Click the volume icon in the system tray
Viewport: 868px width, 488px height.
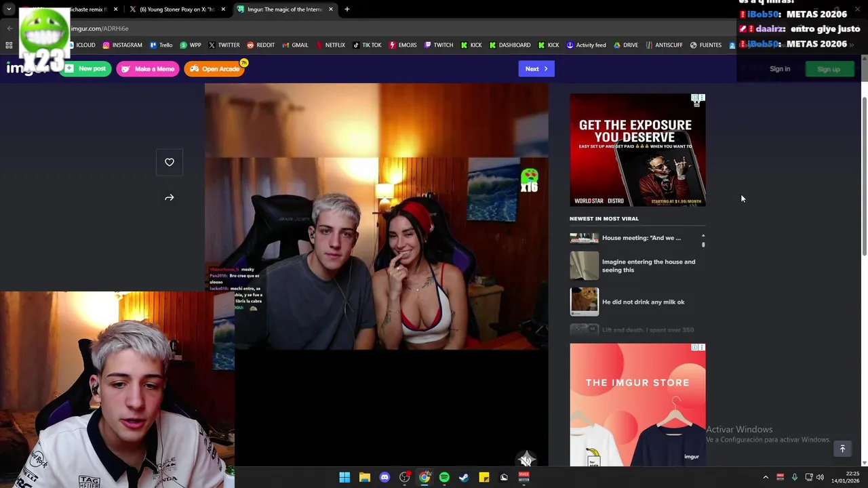click(x=820, y=477)
